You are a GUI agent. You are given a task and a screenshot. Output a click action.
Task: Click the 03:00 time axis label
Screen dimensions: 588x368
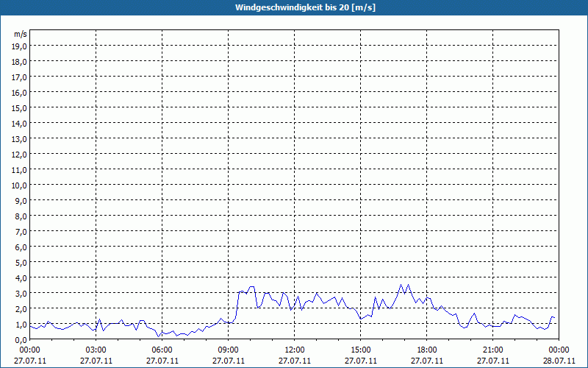(96, 350)
